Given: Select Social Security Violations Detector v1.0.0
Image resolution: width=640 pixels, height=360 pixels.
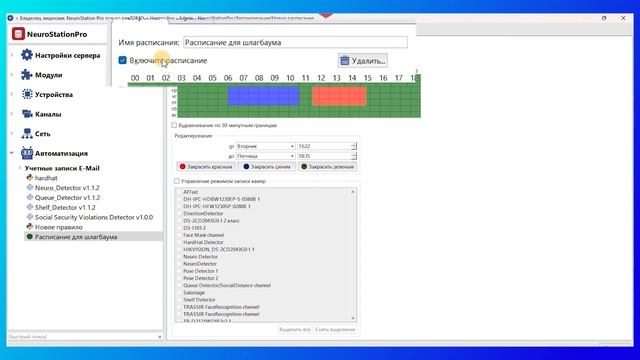Looking at the screenshot, I should (94, 217).
